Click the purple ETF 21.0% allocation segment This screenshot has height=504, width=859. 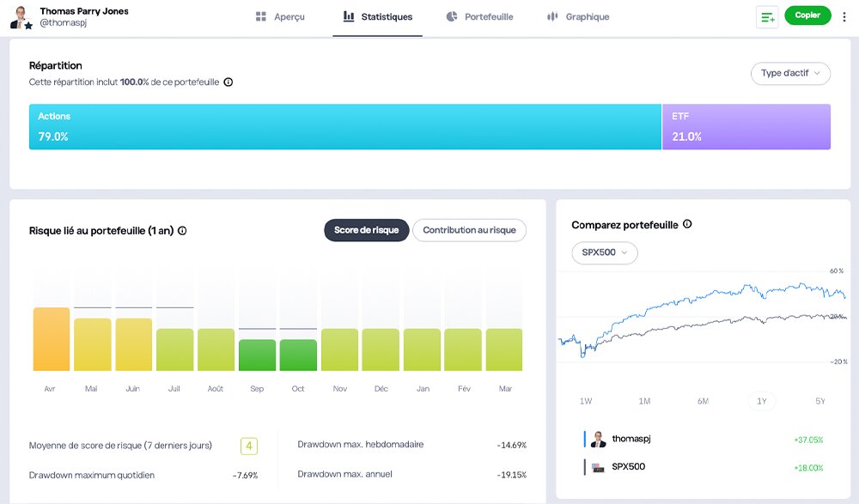(x=746, y=126)
